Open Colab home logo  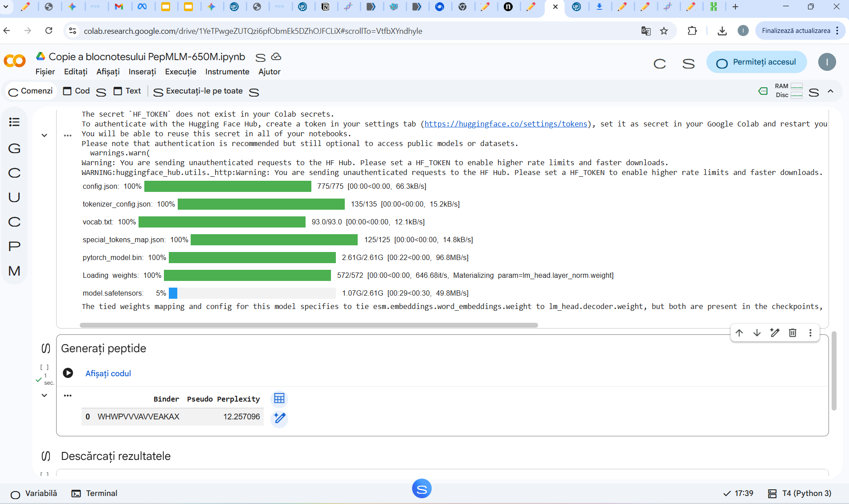click(x=15, y=61)
